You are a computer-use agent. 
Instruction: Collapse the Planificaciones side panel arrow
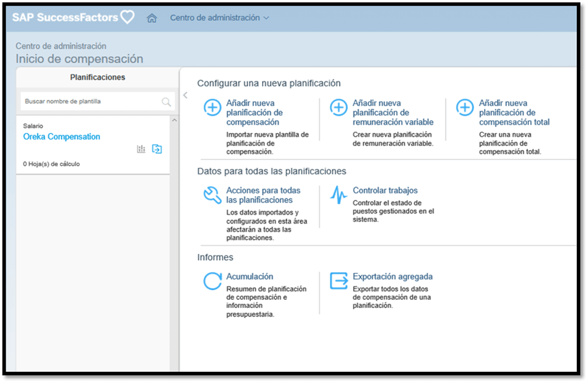click(185, 95)
